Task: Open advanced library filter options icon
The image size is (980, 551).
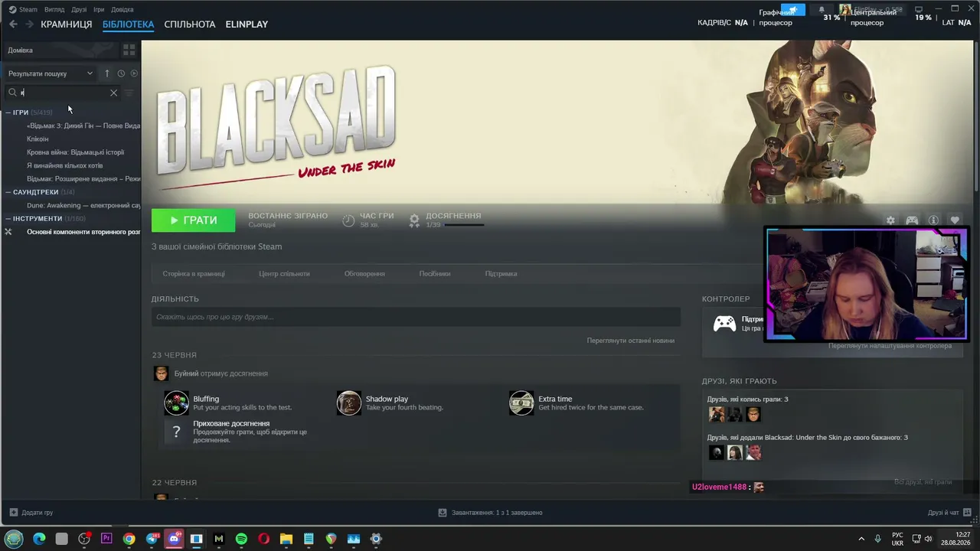Action: coord(129,93)
